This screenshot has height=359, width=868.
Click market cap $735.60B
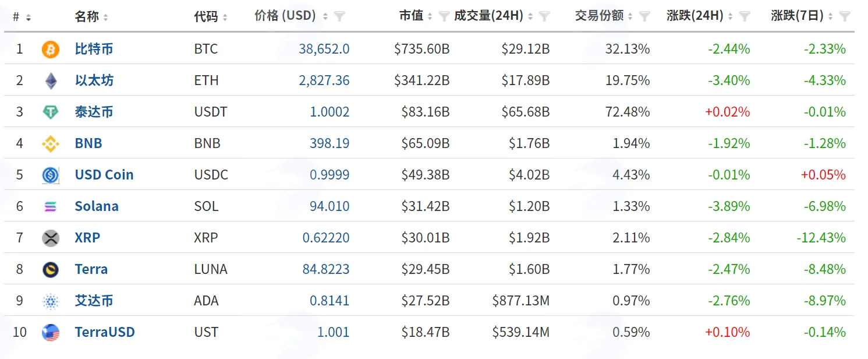point(421,49)
